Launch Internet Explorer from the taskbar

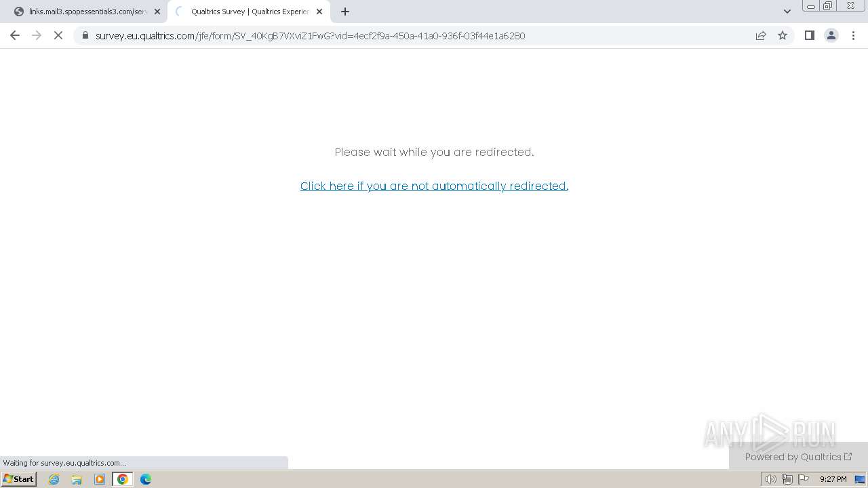[x=54, y=479]
